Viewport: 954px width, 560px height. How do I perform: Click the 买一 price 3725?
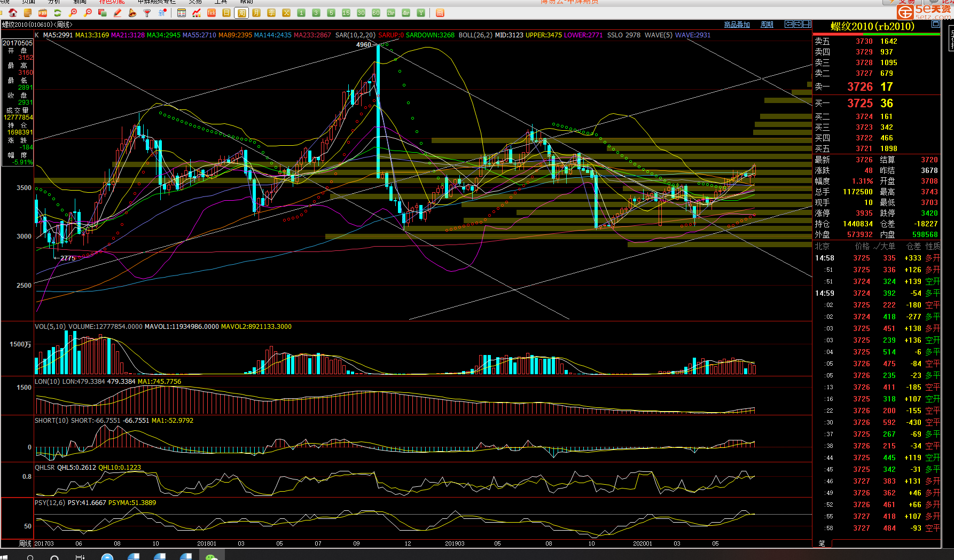click(x=860, y=103)
